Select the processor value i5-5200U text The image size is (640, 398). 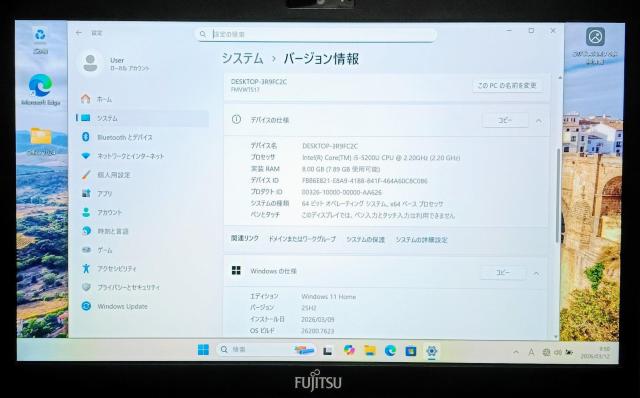tap(381, 158)
